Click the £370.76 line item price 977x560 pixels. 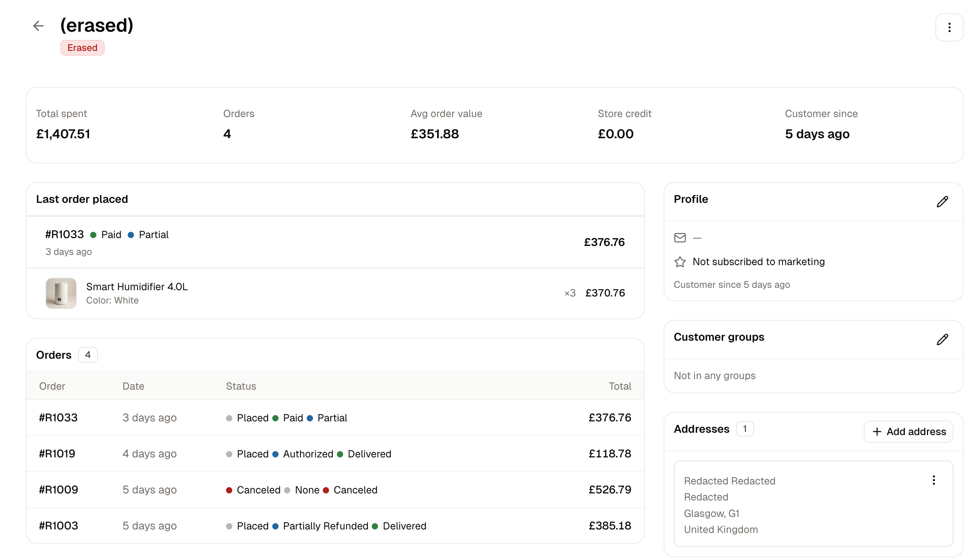[x=605, y=293]
